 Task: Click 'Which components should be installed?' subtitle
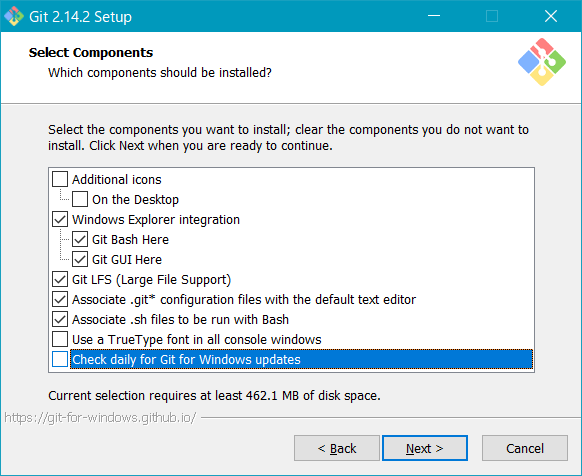pos(160,73)
